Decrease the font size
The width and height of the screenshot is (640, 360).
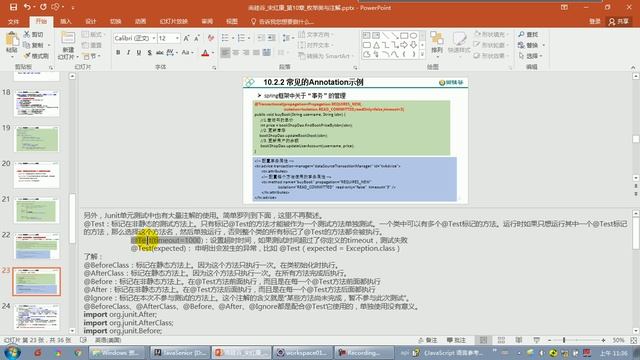(x=196, y=38)
